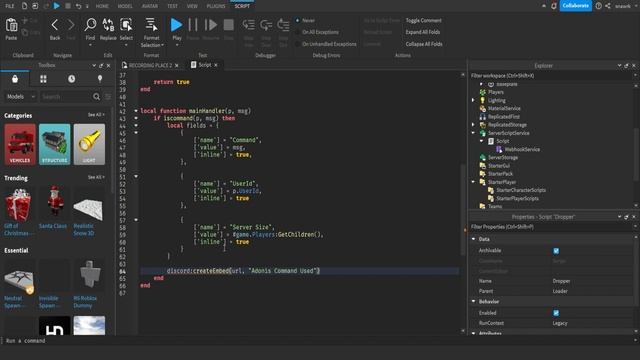The height and width of the screenshot is (360, 640).
Task: Click See All next to Categories
Action: pyautogui.click(x=96, y=115)
